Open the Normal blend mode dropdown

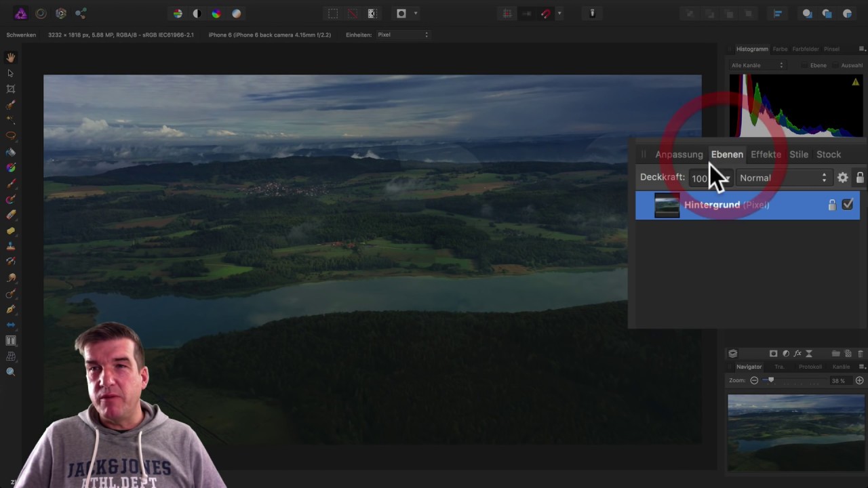point(783,178)
